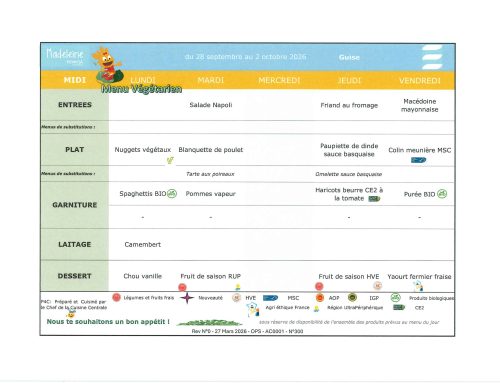Click the Agri éthique France legend icon
Image resolution: width=500 pixels, height=383 pixels.
click(x=253, y=310)
